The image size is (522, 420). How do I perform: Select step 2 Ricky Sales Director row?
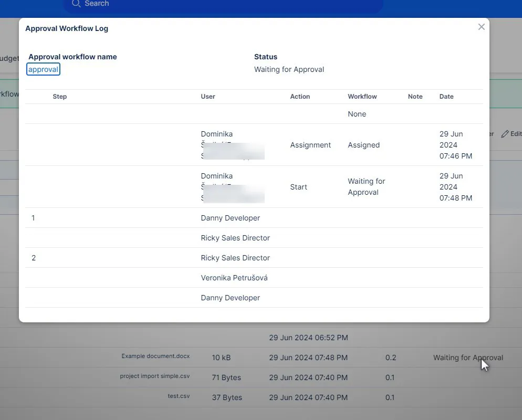click(235, 258)
